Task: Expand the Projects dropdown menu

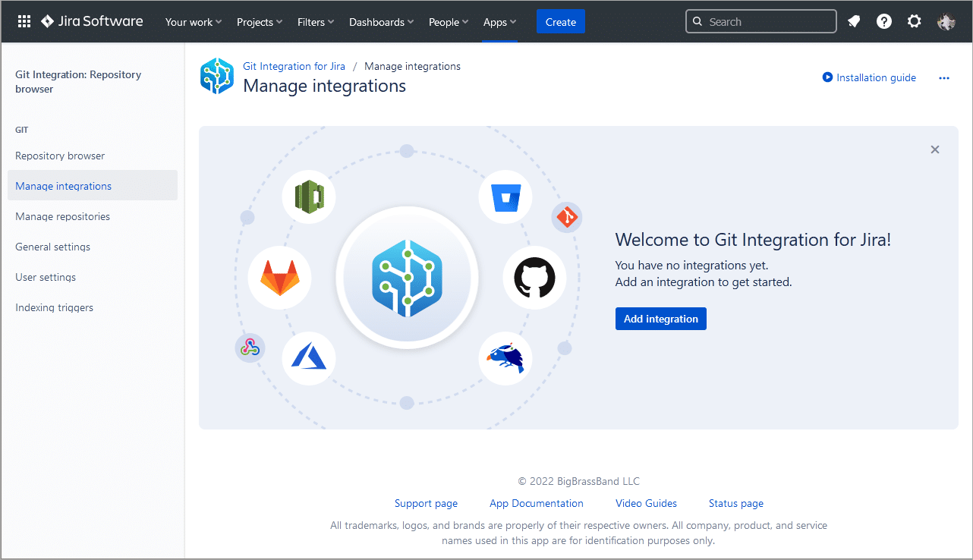Action: (260, 22)
